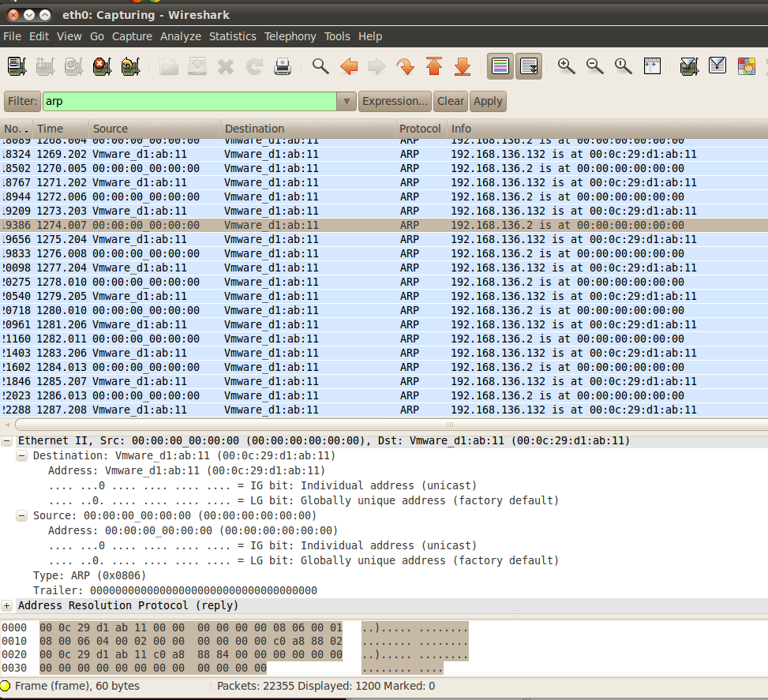Restart the running live capture
Viewport: 768px width, 700px height.
click(131, 66)
